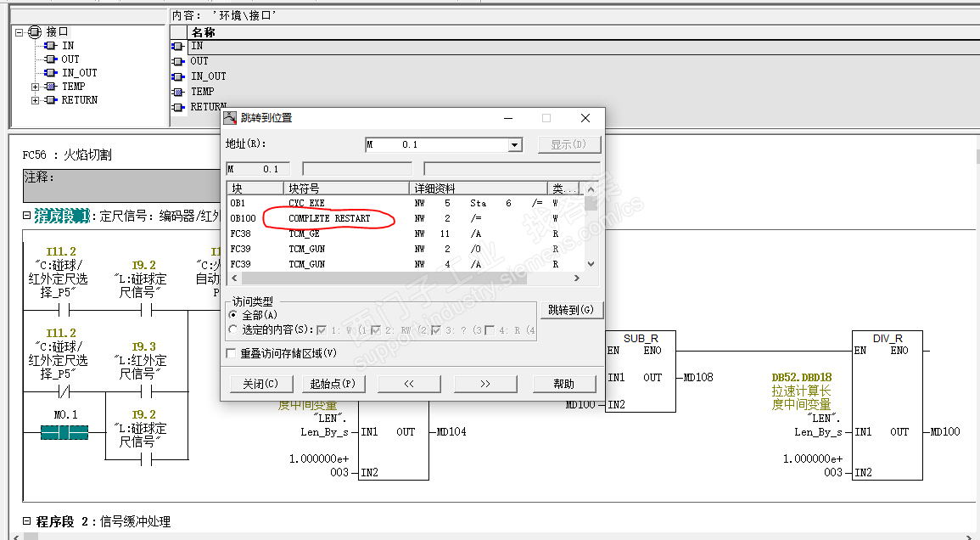The image size is (980, 540).
Task: Select the M0.1 highlighted contact
Action: 64,432
